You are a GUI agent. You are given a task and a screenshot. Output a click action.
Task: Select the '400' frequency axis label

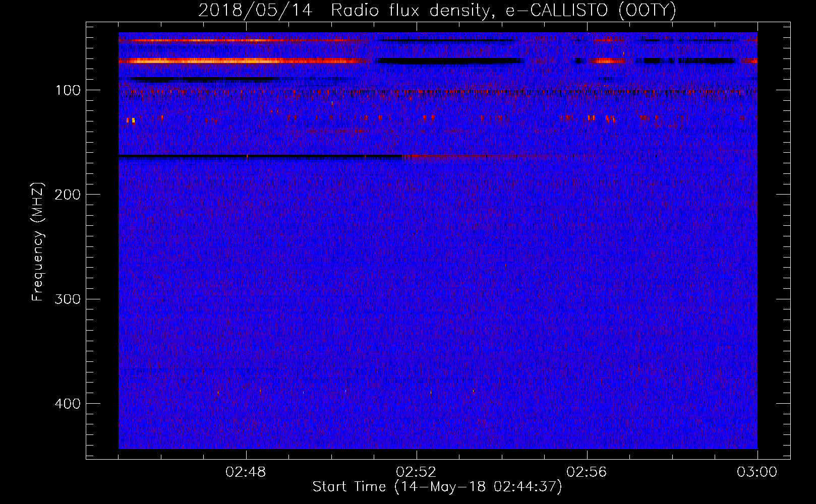[x=68, y=404]
